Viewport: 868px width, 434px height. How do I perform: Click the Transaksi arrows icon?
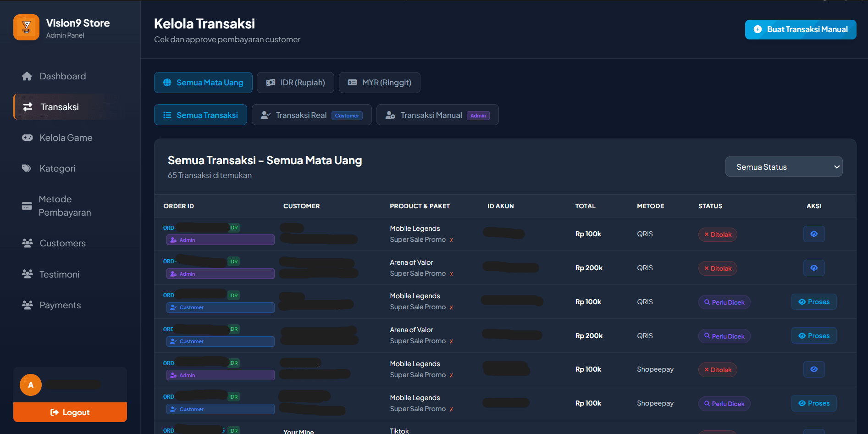[28, 107]
